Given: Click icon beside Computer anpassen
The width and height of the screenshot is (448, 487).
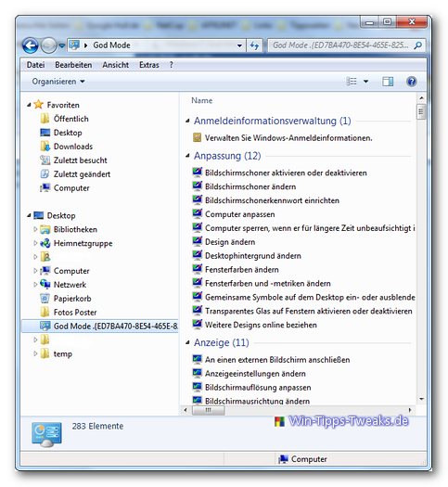Looking at the screenshot, I should pos(198,213).
